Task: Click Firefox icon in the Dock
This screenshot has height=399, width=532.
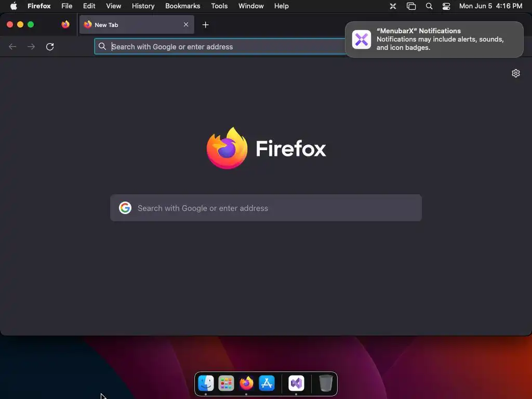Action: pyautogui.click(x=246, y=383)
